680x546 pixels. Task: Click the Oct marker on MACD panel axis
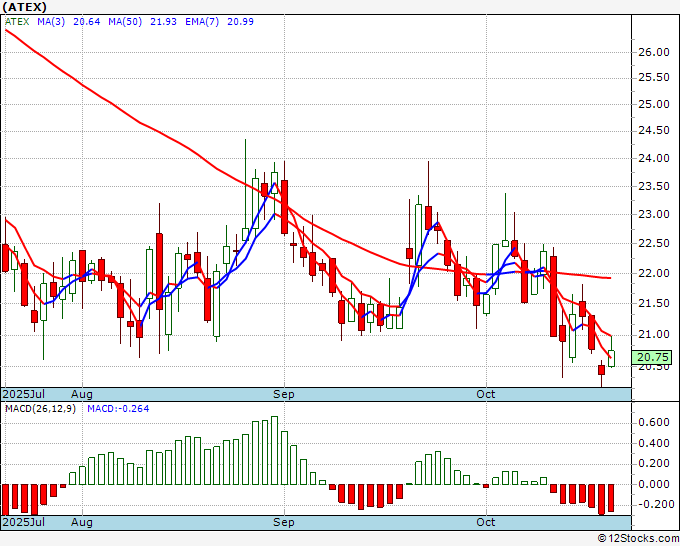point(487,522)
